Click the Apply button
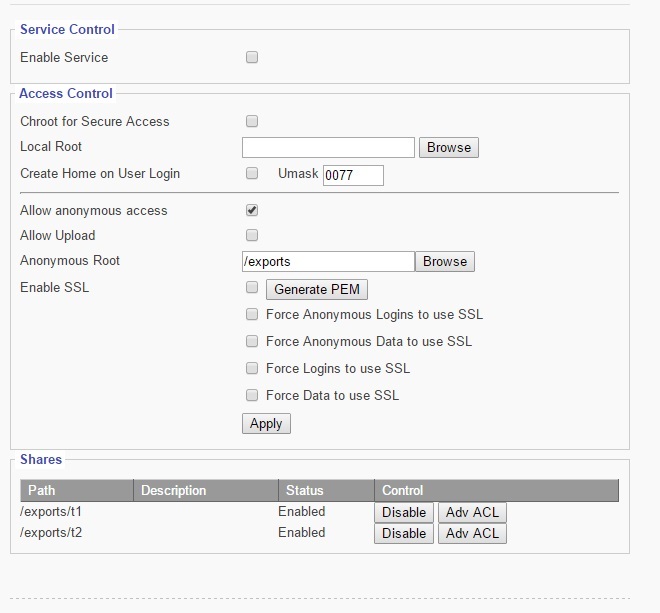Screen dimensions: 660x613 [266, 424]
